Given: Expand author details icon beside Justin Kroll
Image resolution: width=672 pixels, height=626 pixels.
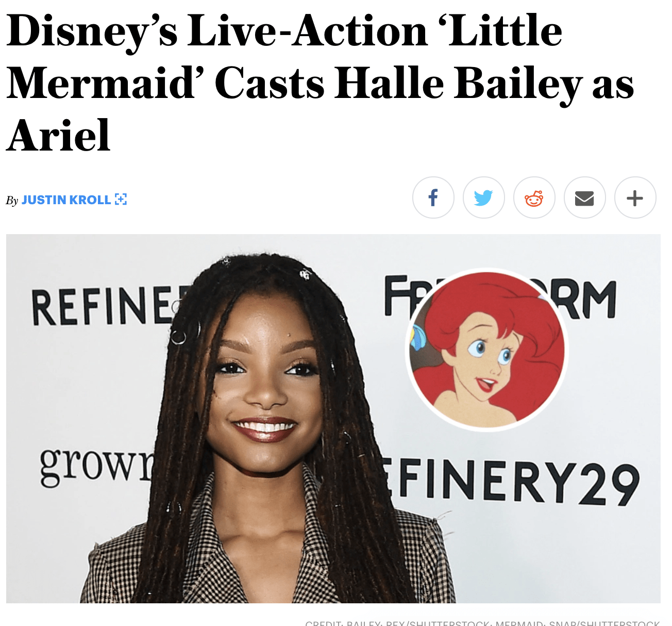Looking at the screenshot, I should tap(121, 200).
